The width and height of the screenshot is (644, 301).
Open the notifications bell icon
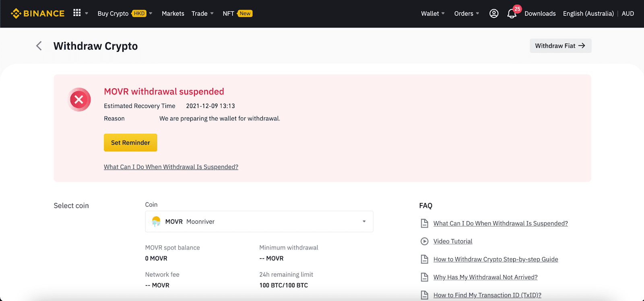click(512, 14)
